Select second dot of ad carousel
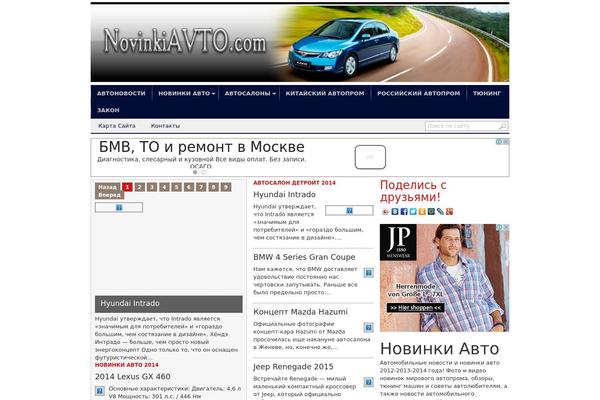This screenshot has height=400, width=600. 204,172
